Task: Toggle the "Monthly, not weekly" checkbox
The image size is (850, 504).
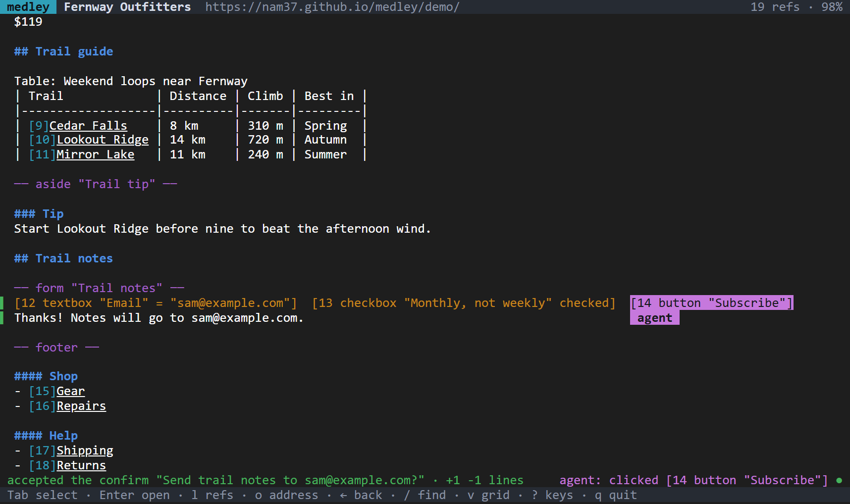Action: coord(464,303)
